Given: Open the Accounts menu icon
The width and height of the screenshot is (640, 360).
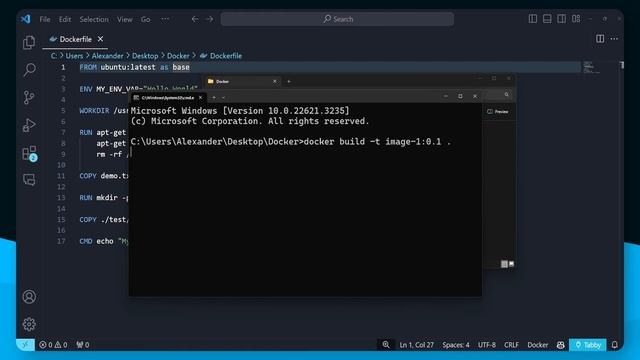Looking at the screenshot, I should (29, 297).
